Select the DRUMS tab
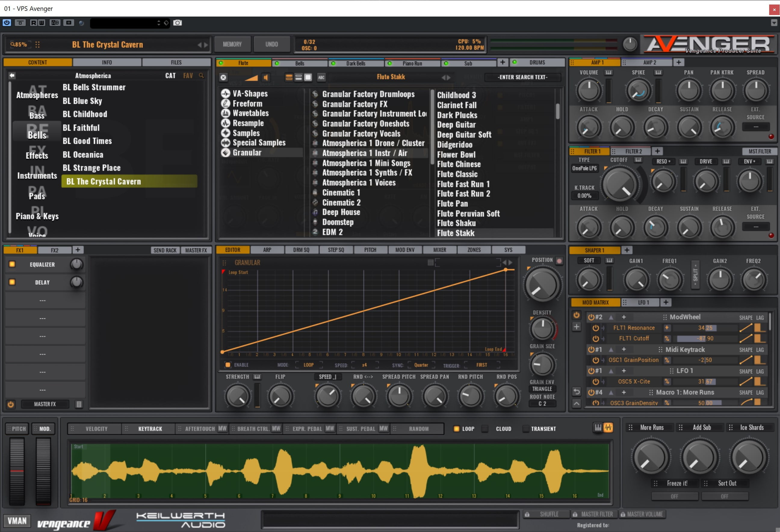This screenshot has width=780, height=532. click(x=537, y=62)
